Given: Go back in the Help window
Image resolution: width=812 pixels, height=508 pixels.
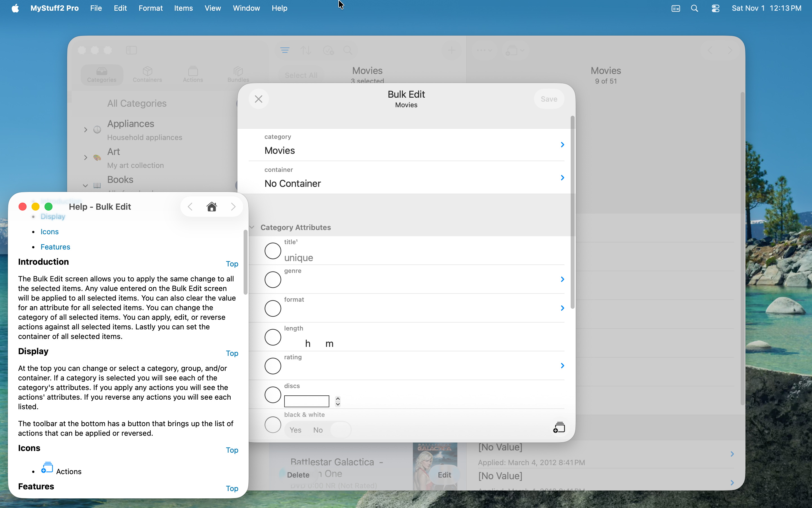Looking at the screenshot, I should pos(190,207).
